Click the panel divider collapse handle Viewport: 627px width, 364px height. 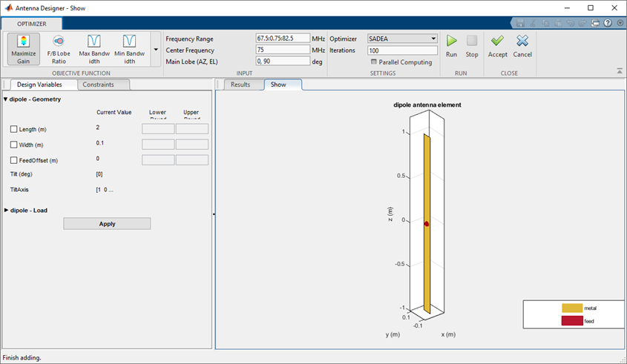pyautogui.click(x=214, y=214)
